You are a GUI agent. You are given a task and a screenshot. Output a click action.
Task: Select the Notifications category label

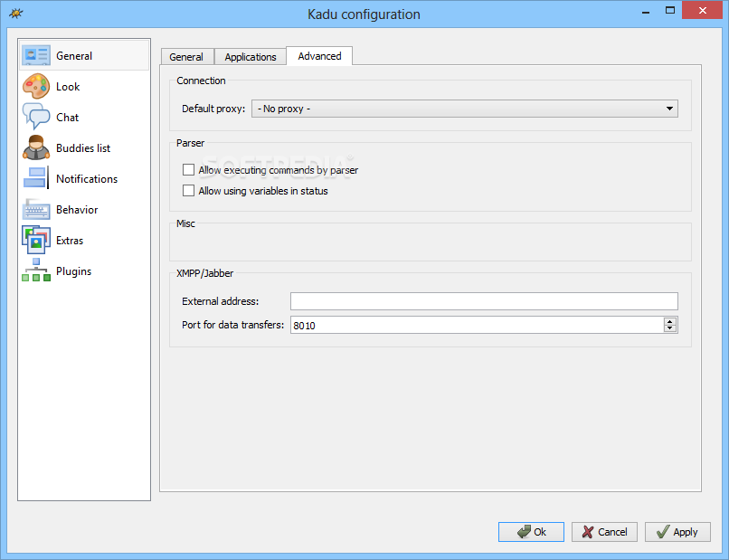[87, 179]
